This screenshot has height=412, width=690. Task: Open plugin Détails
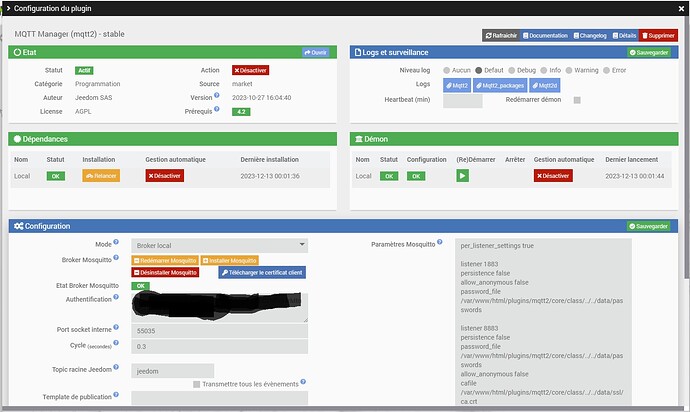point(624,36)
